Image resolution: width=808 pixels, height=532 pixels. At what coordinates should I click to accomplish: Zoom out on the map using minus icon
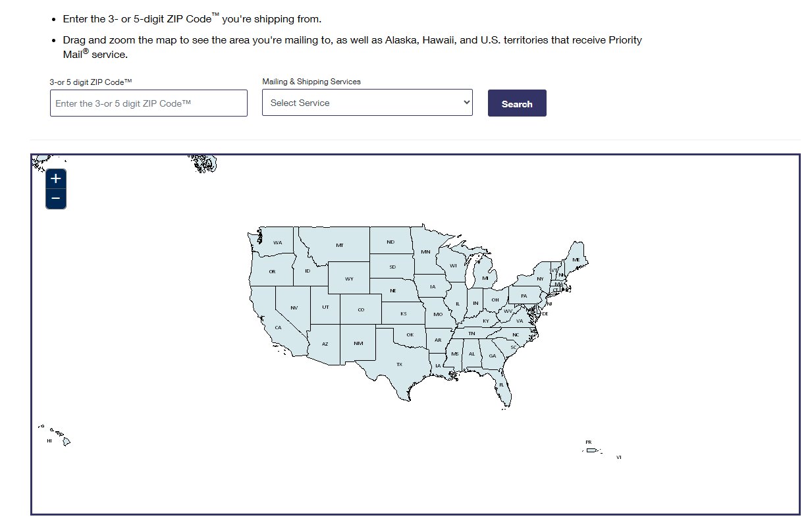click(x=56, y=198)
